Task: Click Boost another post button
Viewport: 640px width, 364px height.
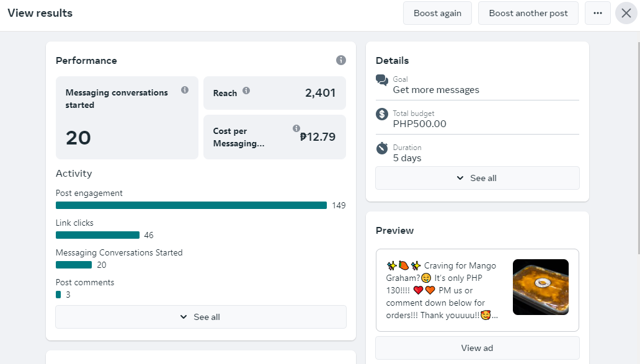Action: coord(528,13)
